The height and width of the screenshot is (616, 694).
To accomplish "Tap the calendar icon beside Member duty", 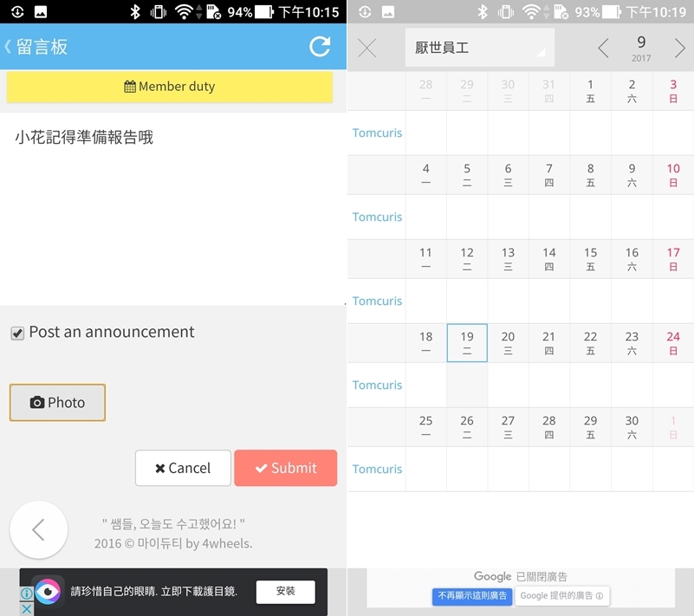I will click(130, 87).
